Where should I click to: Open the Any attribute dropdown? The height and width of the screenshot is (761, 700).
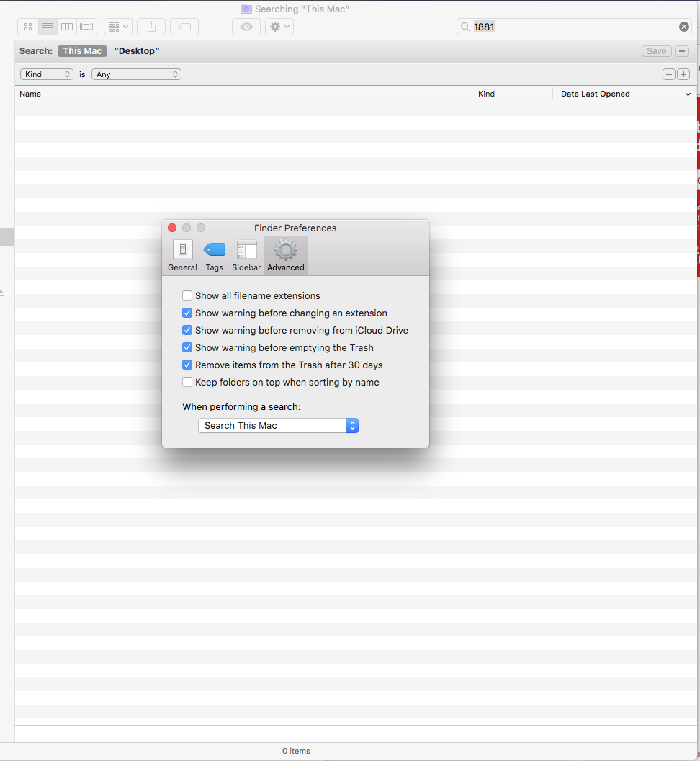point(135,74)
